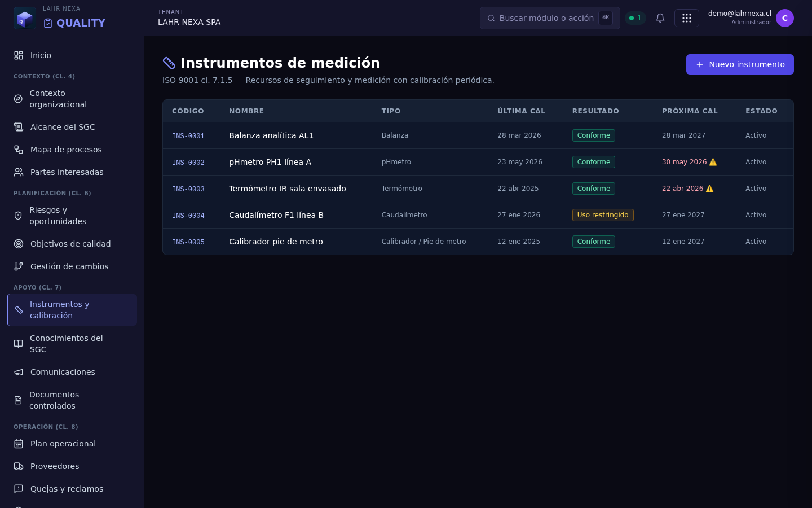812x508 pixels.
Task: Open Alcance del SGC menu item
Action: [x=72, y=127]
